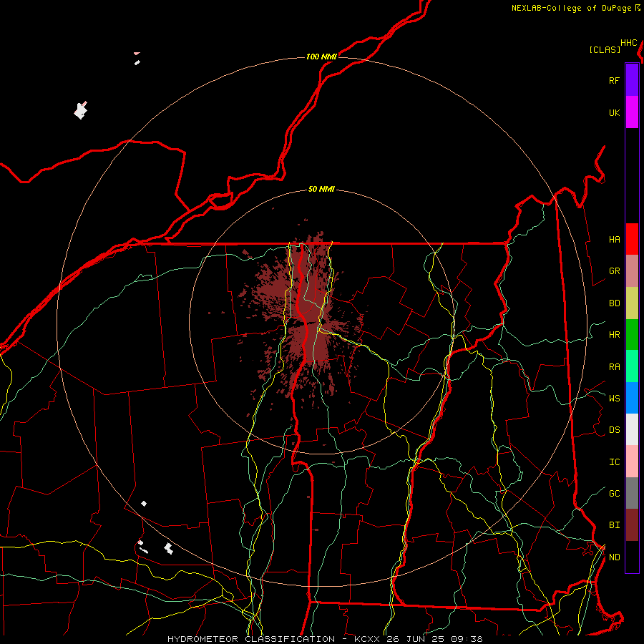The image size is (644, 644).
Task: Click the BI legend label
Action: (x=614, y=525)
